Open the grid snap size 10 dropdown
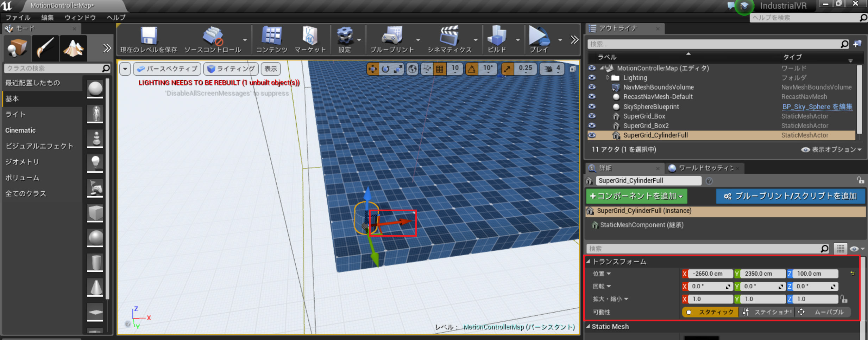The width and height of the screenshot is (868, 340). tap(455, 69)
